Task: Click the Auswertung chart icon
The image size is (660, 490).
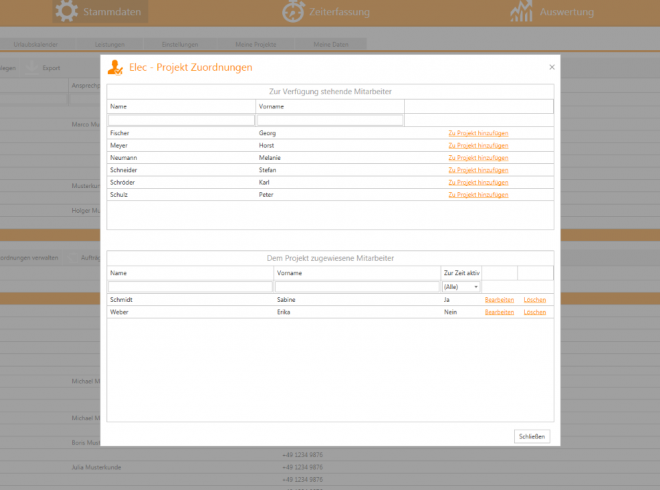Action: click(520, 12)
